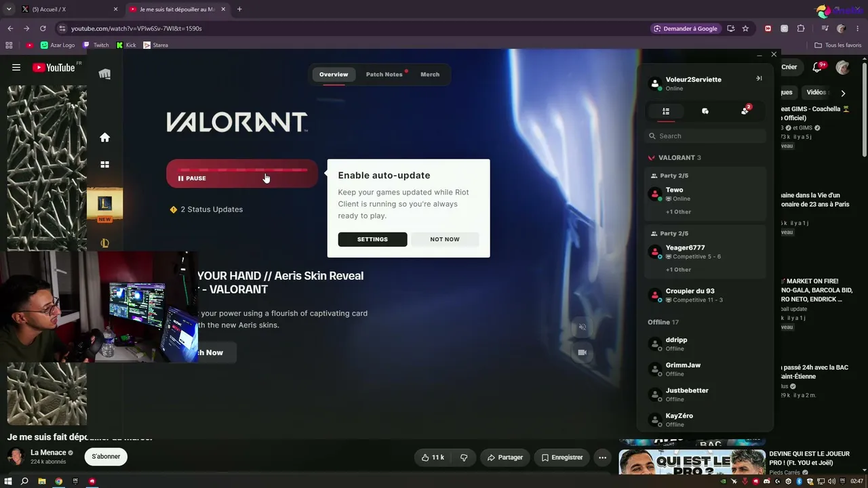Screen dimensions: 868x488
Task: Select the League of Legends game icon marked NEW
Action: [x=104, y=204]
